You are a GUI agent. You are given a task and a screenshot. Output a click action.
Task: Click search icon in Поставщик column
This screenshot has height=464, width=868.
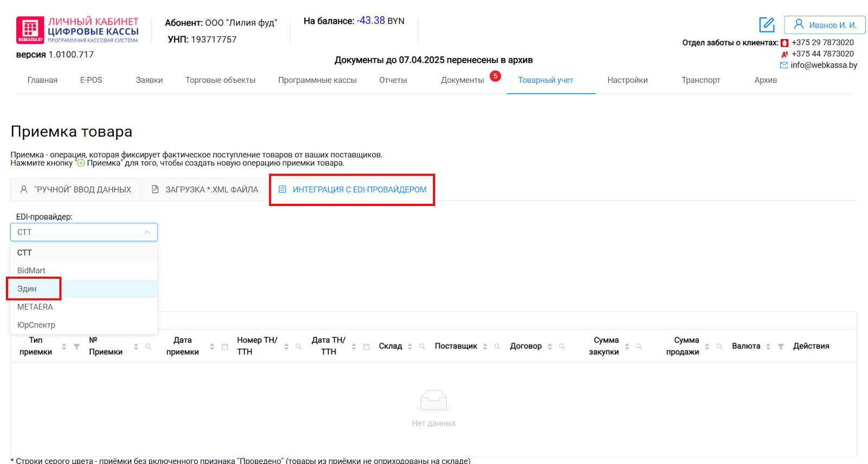point(497,346)
